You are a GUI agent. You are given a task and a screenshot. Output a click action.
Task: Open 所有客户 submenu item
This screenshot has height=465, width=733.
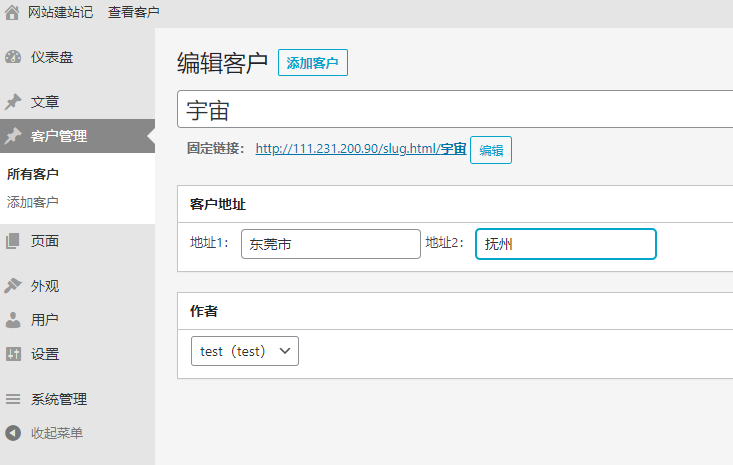(33, 174)
